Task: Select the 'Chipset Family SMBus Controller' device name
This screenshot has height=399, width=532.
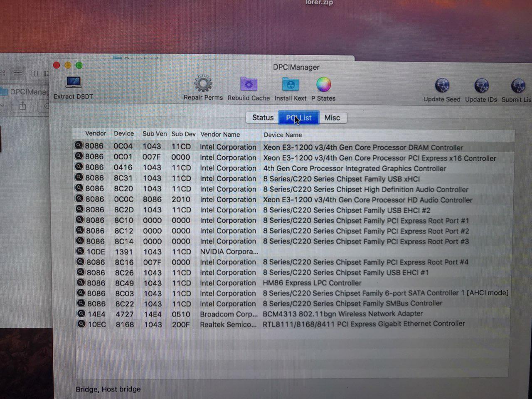Action: pyautogui.click(x=352, y=303)
